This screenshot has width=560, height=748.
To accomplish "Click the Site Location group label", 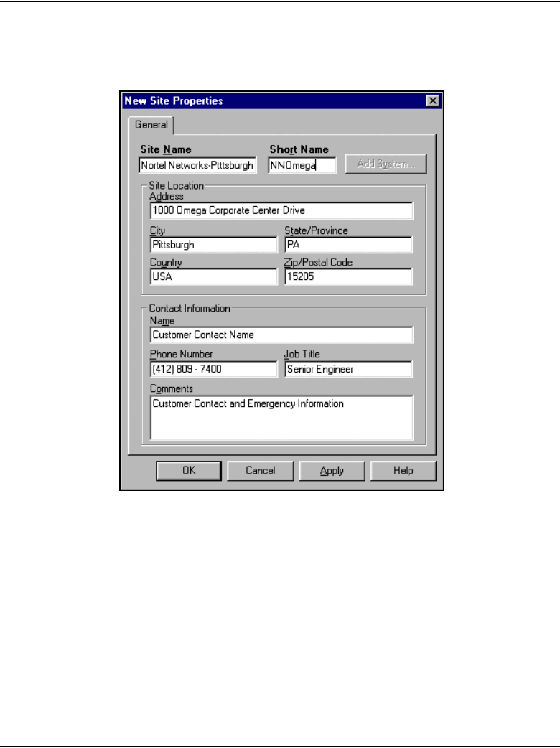I will [x=176, y=186].
